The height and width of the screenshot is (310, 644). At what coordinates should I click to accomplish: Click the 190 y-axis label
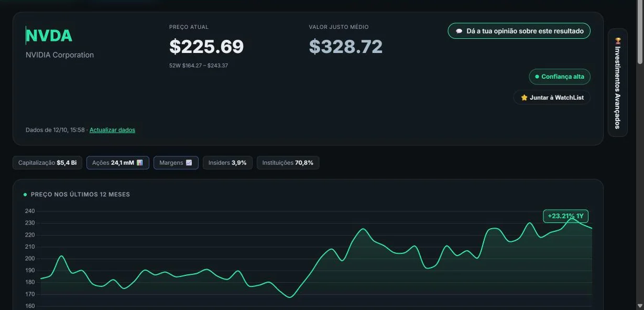coord(30,271)
